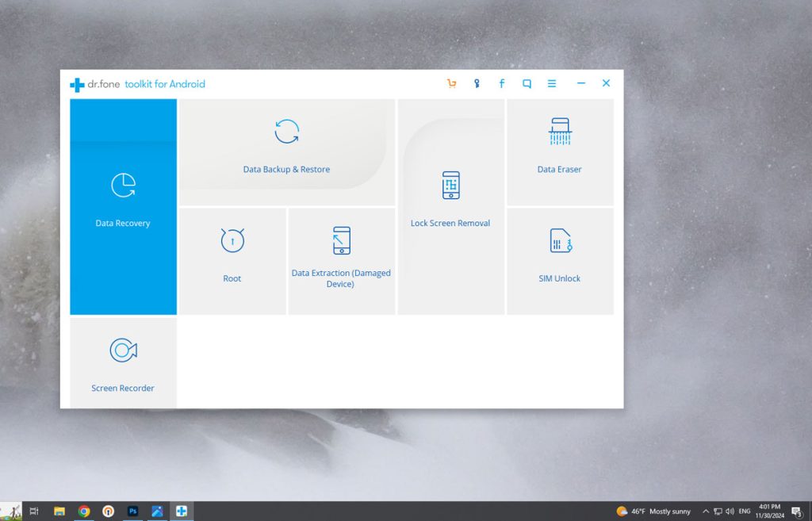Click the dr.fone logo in title bar
The height and width of the screenshot is (521, 812).
[77, 84]
